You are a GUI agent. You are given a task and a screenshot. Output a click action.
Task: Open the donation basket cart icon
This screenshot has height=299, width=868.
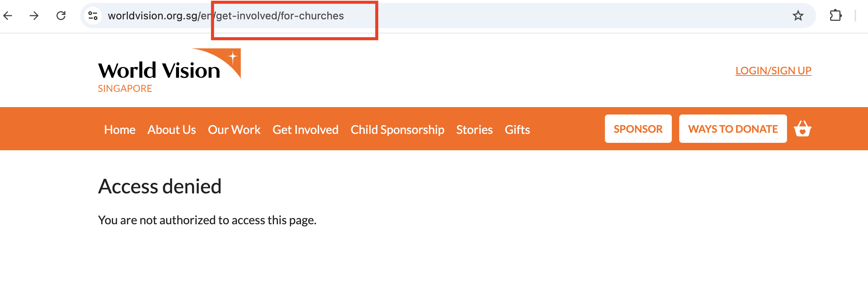point(803,129)
